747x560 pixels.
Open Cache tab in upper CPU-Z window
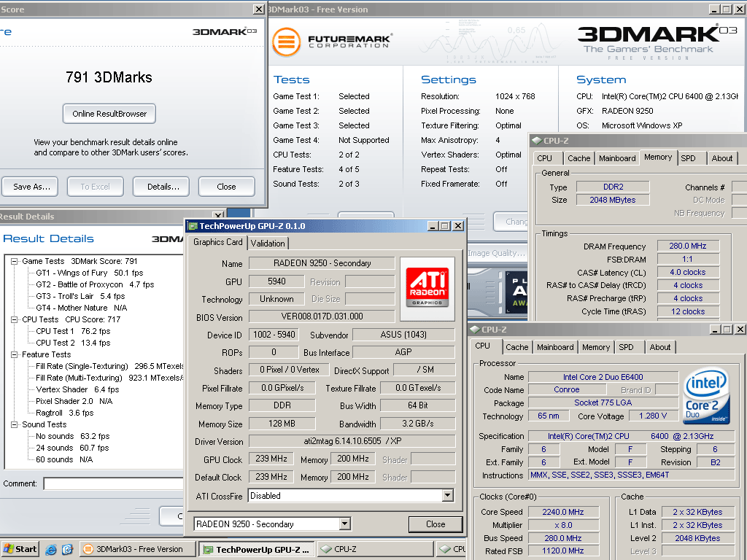click(x=578, y=158)
